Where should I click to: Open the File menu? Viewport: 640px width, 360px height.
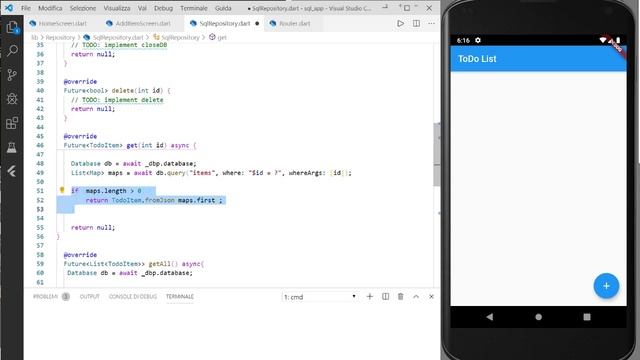(x=26, y=8)
